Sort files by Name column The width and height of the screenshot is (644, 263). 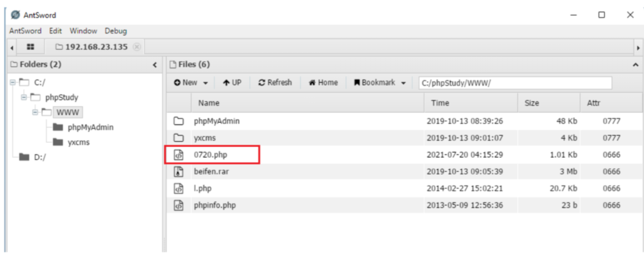coord(308,103)
